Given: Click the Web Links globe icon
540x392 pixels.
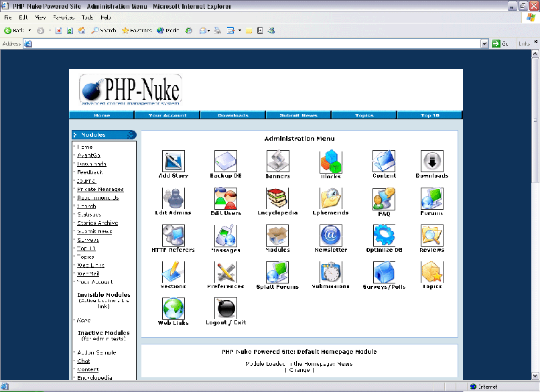Looking at the screenshot, I should coord(173,308).
